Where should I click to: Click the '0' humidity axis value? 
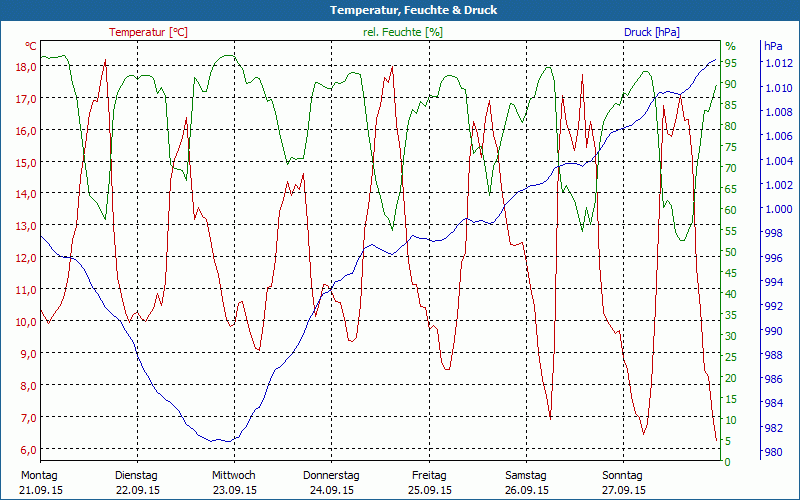coord(728,462)
